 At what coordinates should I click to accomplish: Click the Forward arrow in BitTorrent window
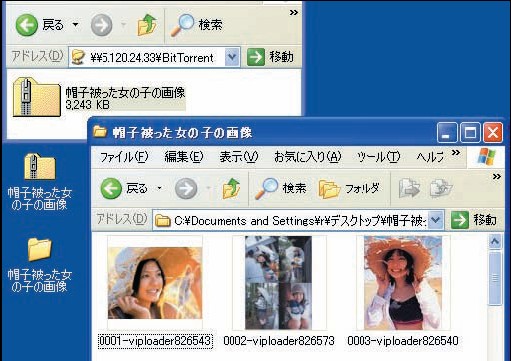click(101, 25)
